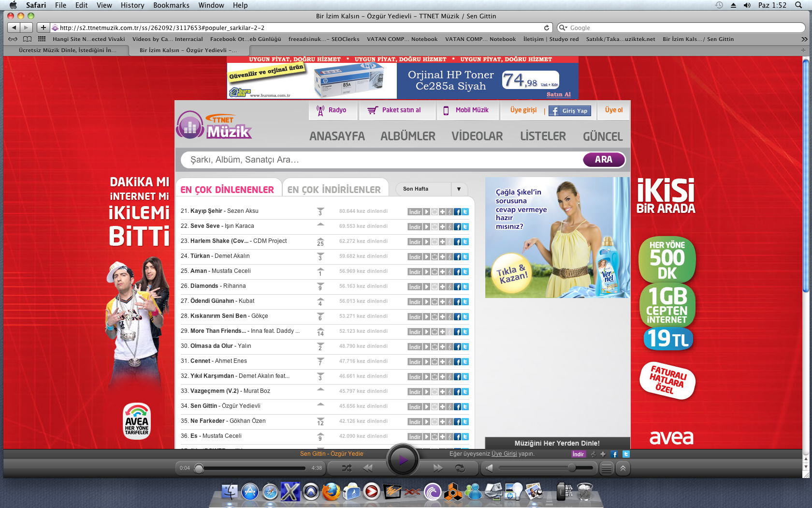The width and height of the screenshot is (812, 508).
Task: Click the page vertical scrollbar
Action: [x=805, y=175]
